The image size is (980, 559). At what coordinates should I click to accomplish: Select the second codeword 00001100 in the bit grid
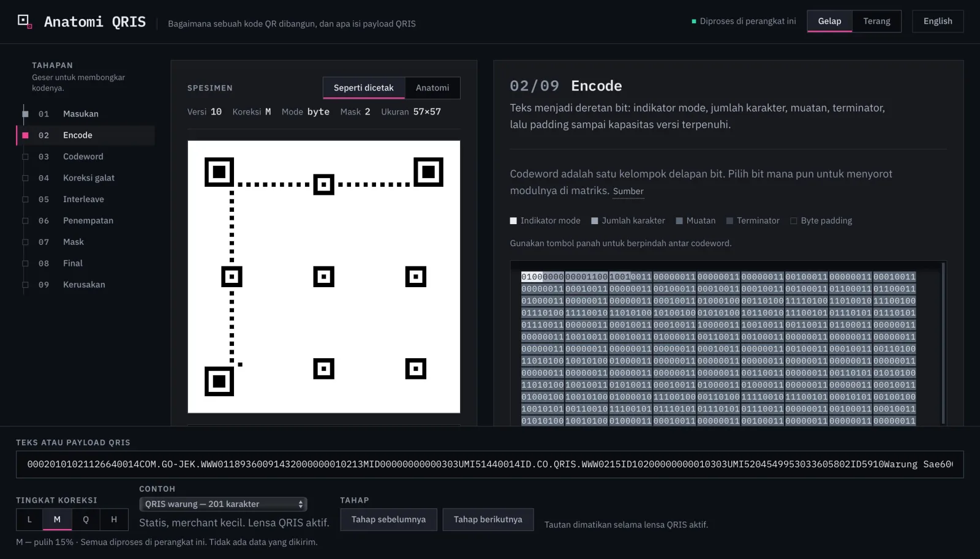[586, 277]
